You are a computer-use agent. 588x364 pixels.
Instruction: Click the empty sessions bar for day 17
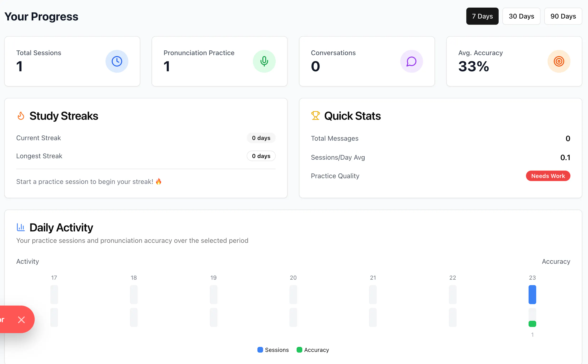click(x=54, y=294)
